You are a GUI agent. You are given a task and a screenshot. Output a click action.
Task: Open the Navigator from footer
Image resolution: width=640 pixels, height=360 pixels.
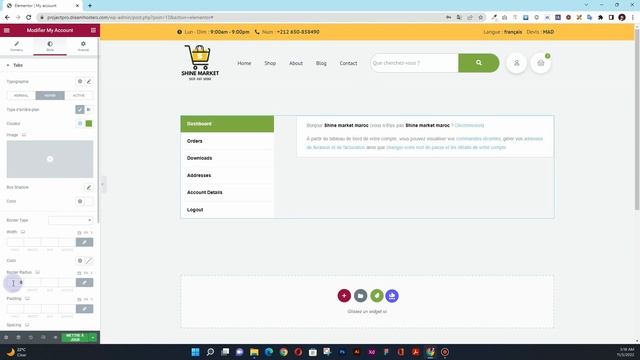click(x=18, y=338)
